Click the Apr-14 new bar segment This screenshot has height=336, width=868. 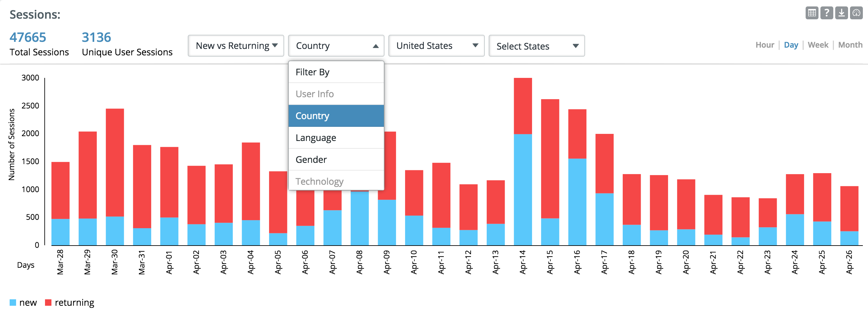coord(523,190)
